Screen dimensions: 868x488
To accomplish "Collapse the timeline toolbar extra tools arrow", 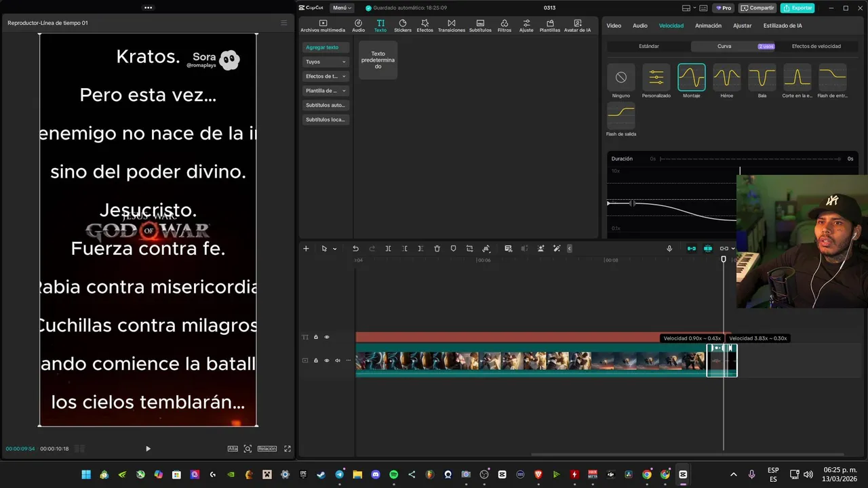I will (570, 249).
